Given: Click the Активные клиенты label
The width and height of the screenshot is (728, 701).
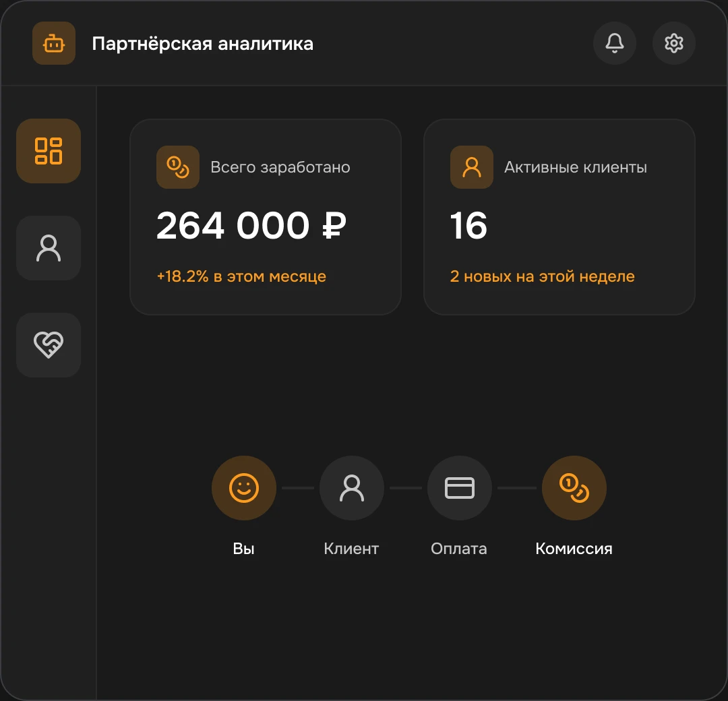Looking at the screenshot, I should pyautogui.click(x=576, y=167).
